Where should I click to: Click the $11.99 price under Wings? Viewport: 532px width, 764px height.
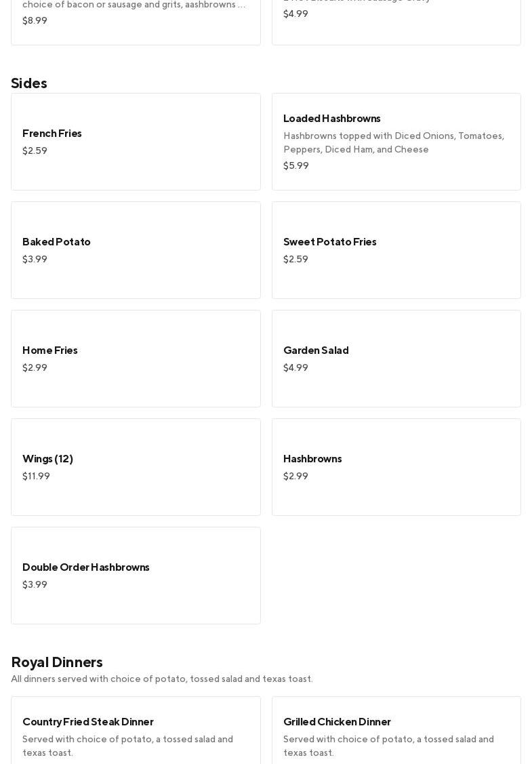[36, 476]
